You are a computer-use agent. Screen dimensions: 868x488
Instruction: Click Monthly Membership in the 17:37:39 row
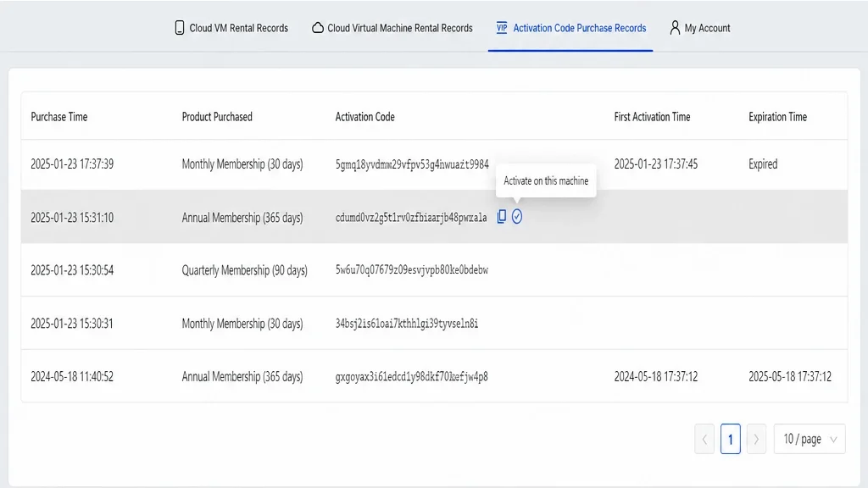click(x=242, y=164)
